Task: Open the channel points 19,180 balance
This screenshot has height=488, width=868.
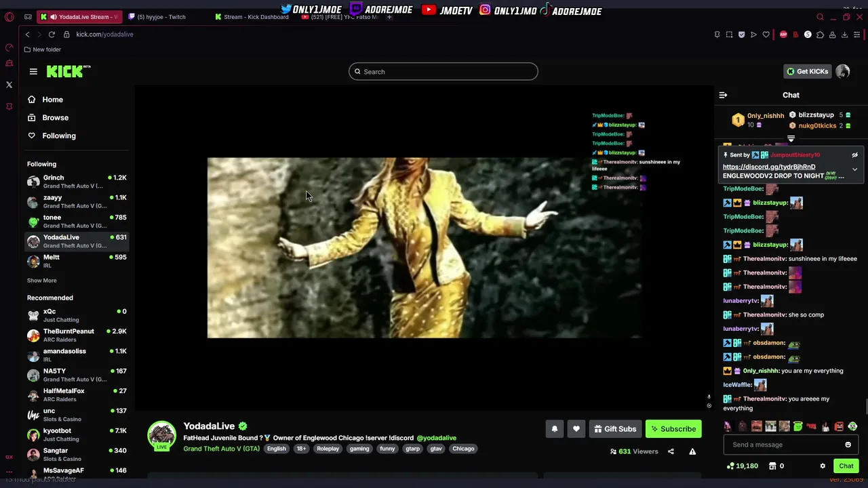Action: (742, 466)
